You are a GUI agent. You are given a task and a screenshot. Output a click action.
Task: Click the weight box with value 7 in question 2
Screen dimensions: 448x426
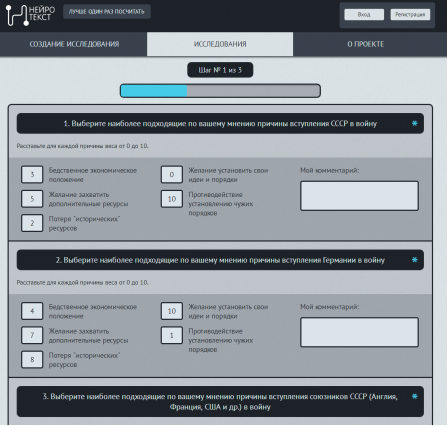click(32, 335)
